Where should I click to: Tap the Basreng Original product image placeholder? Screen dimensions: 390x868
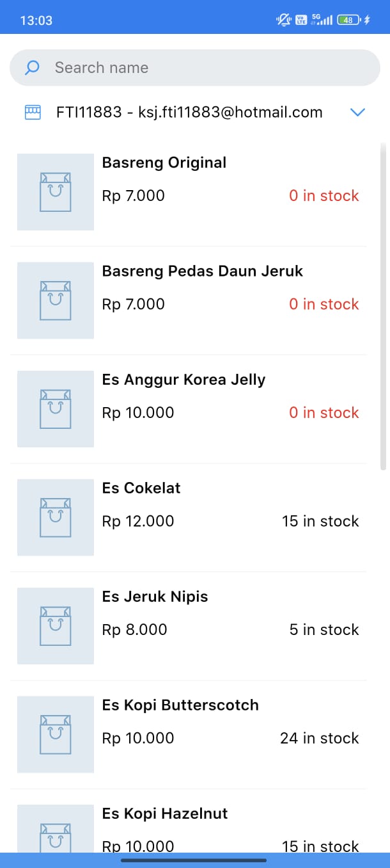click(56, 191)
